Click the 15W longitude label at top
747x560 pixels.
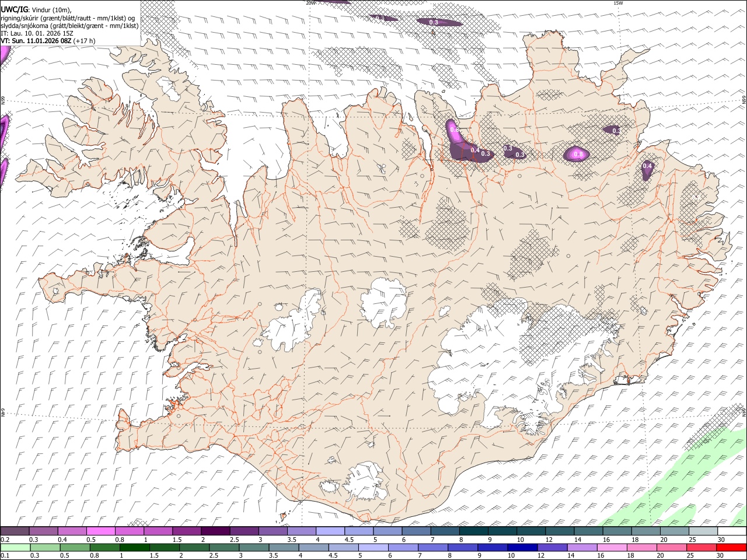(618, 3)
